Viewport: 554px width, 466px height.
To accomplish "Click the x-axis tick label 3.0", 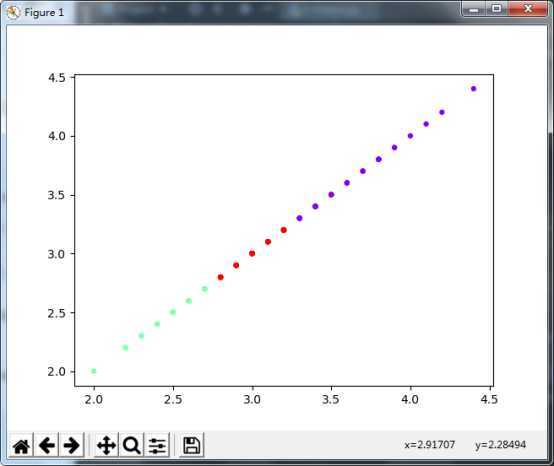I will [x=252, y=400].
